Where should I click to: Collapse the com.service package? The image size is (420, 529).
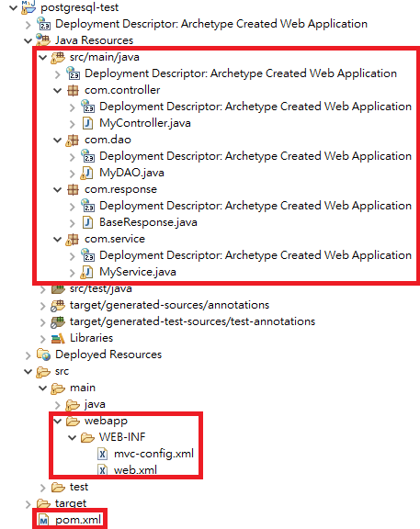tap(58, 239)
